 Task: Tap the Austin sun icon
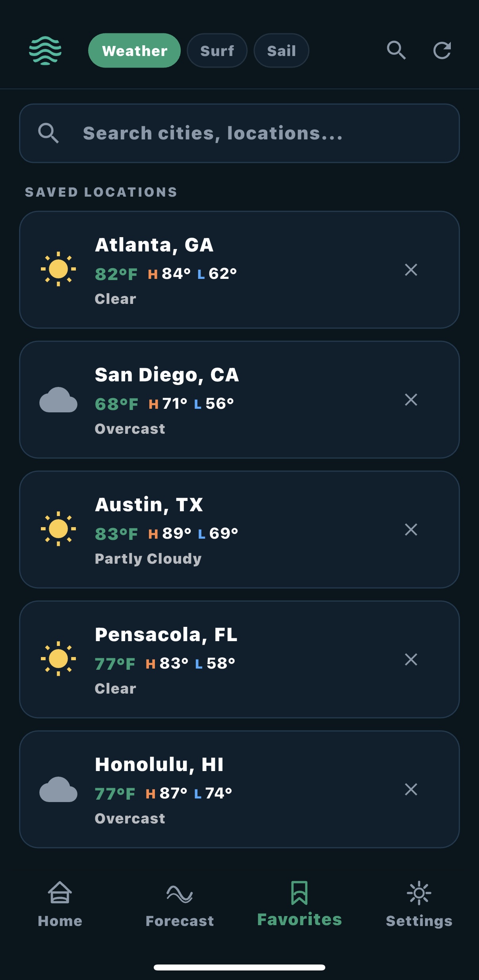coord(58,529)
